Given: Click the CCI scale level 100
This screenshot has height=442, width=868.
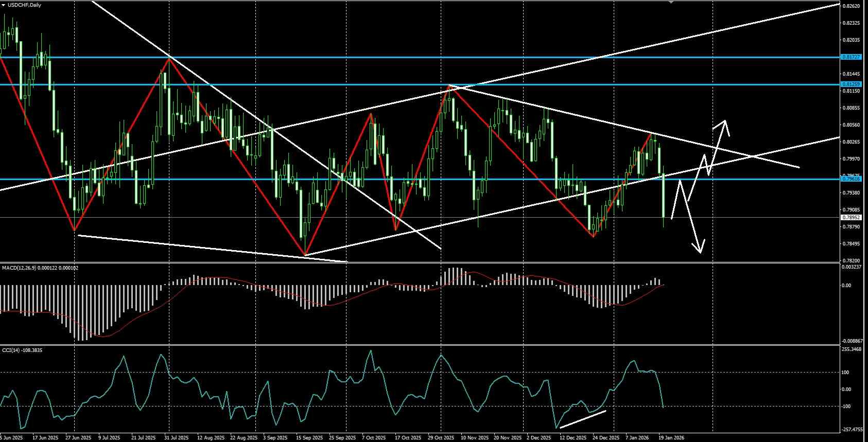Looking at the screenshot, I should click(x=846, y=373).
